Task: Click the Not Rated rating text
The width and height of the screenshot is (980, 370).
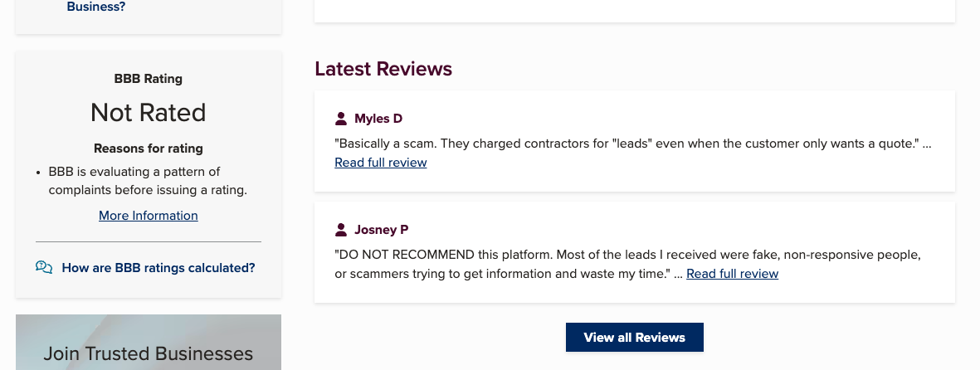Action: click(x=149, y=112)
